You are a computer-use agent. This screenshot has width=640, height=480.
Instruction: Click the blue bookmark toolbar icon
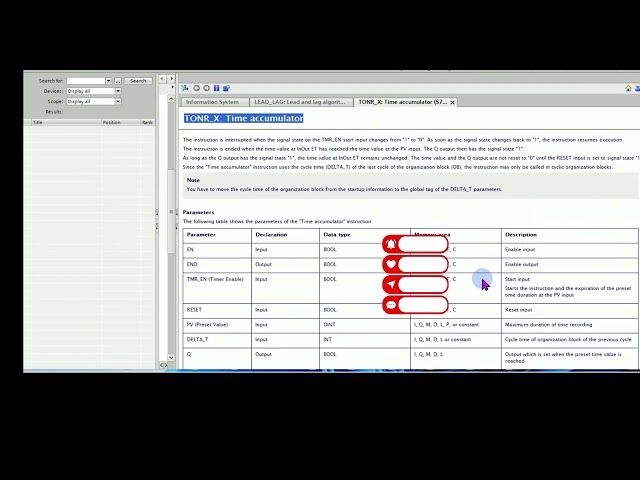pyautogui.click(x=217, y=88)
